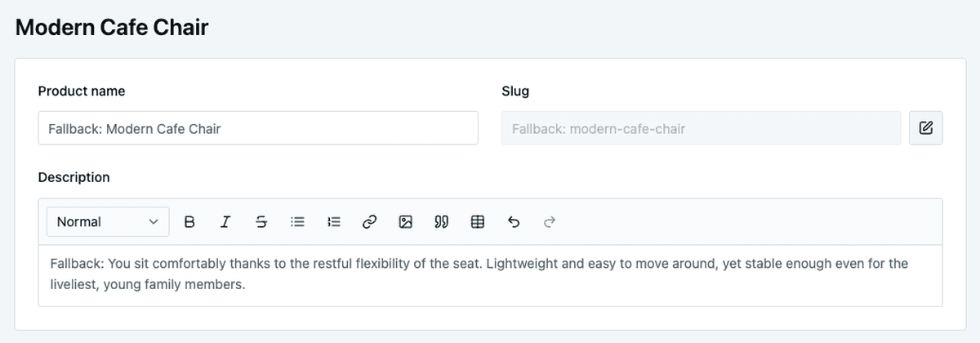Focus the Product name input field
Viewport: 980px width, 343px height.
point(258,128)
